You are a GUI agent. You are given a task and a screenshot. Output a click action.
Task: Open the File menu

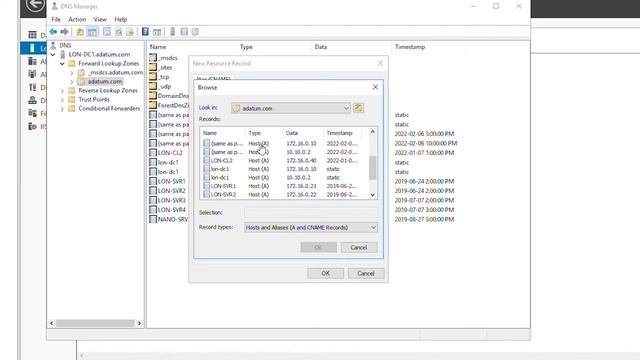[56, 19]
